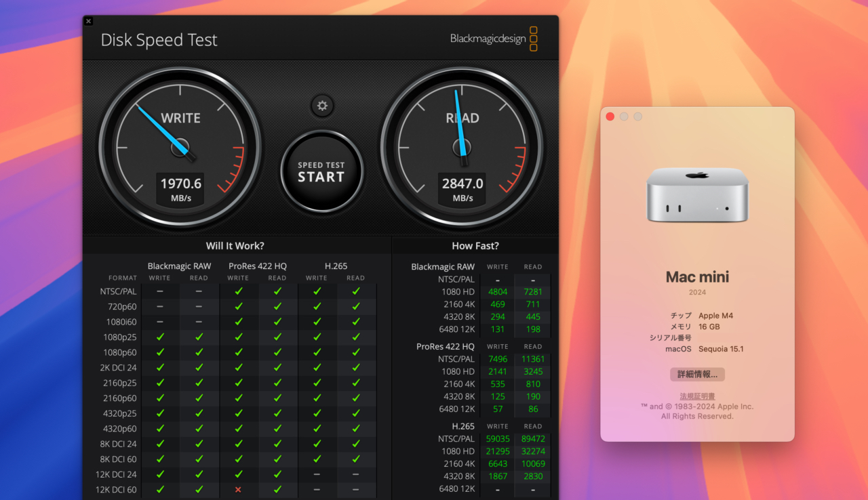The width and height of the screenshot is (868, 500).
Task: Click the green check for 1080p25 ProRes 422 HQ read
Action: tap(277, 337)
